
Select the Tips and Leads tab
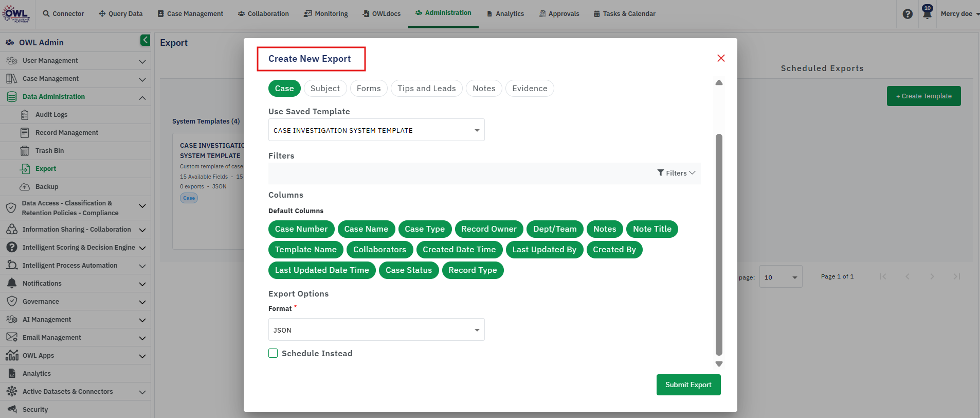[x=427, y=89]
